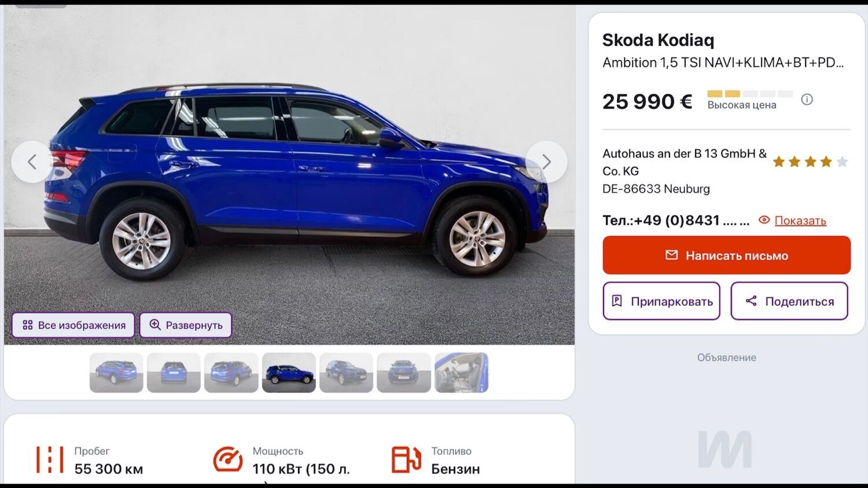The width and height of the screenshot is (868, 488).
Task: Show the full phone number via Показать
Action: (x=800, y=221)
